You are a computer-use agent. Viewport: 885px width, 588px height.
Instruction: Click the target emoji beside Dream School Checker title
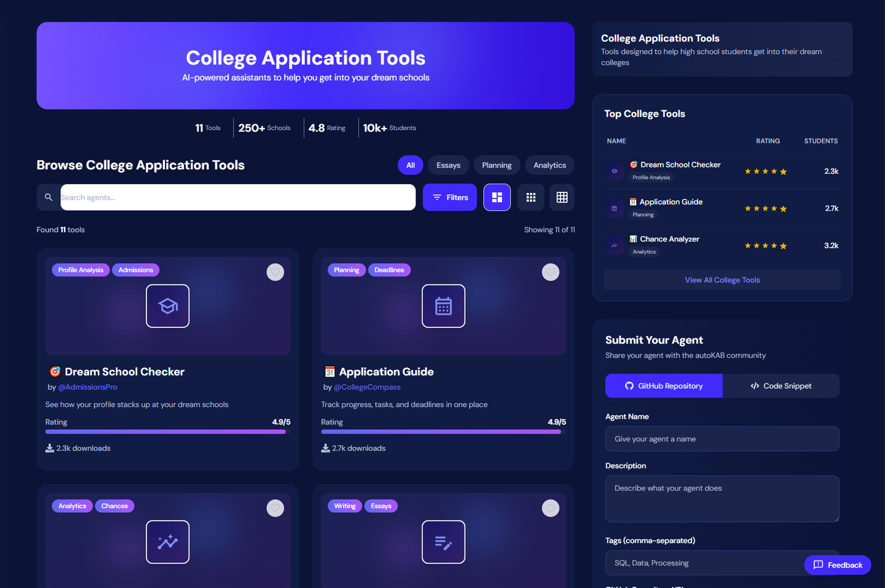tap(55, 372)
